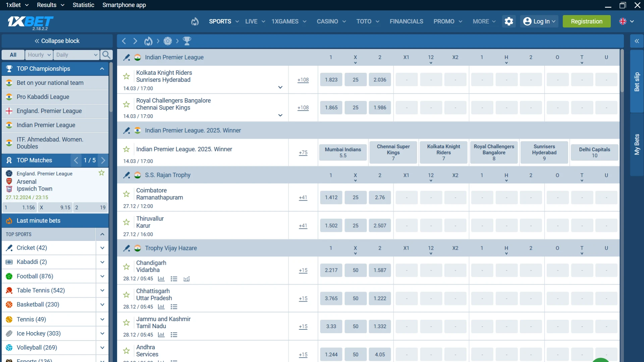Open the Daily dropdown in the sidebar
Screen dimensions: 644x362
pyautogui.click(x=76, y=55)
